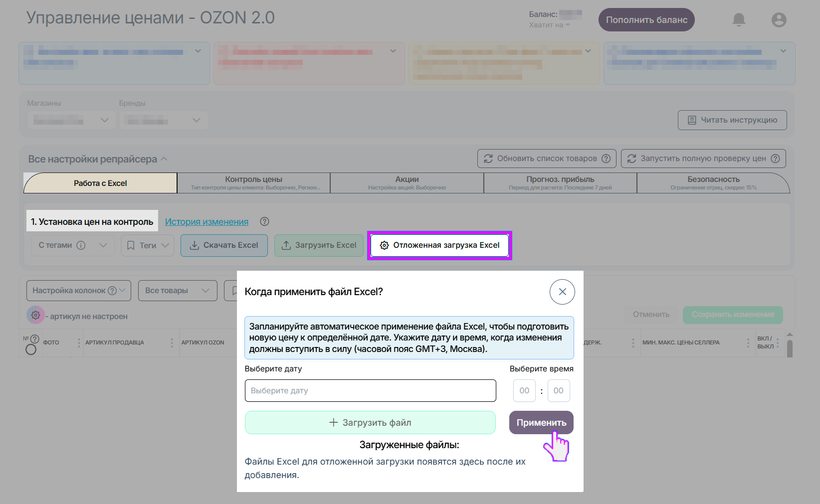Open the С тегами dropdown
The image size is (820, 504).
click(x=73, y=245)
